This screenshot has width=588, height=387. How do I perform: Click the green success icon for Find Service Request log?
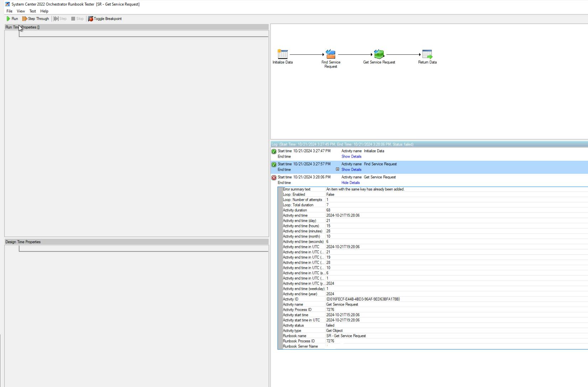click(274, 165)
